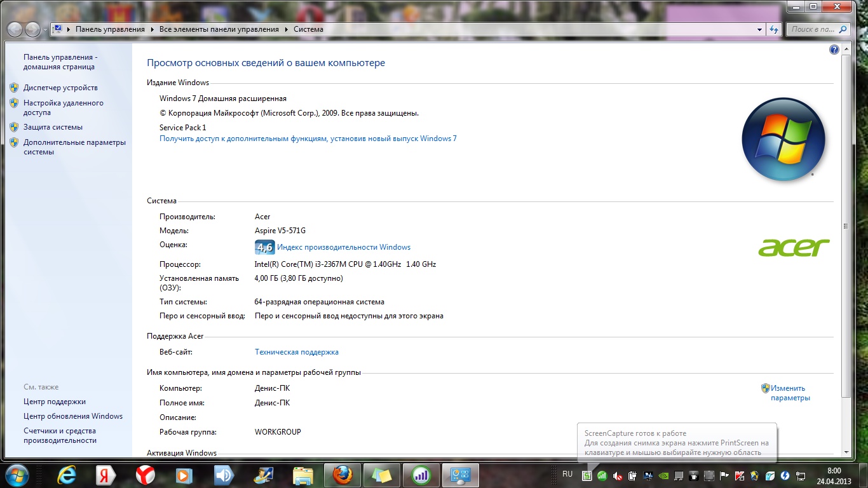Open Kaspersky red K tray icon
Screen dimensions: 868x488
click(x=740, y=475)
